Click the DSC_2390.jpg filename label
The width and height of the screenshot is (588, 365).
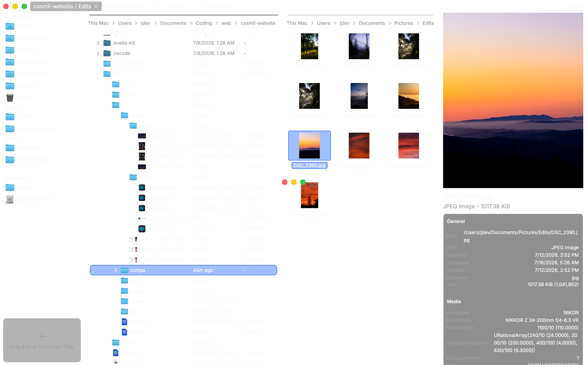pyautogui.click(x=309, y=165)
